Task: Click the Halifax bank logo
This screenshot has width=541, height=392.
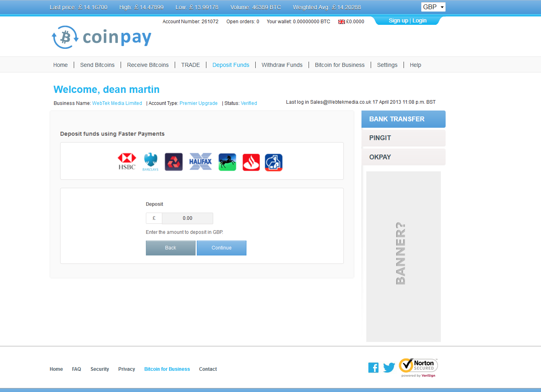Action: tap(200, 162)
